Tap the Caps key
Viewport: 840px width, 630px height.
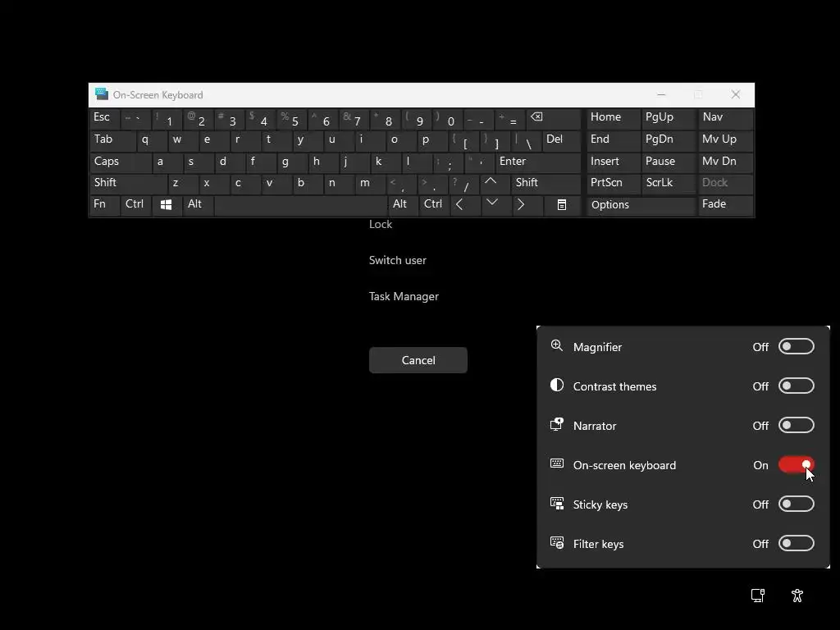(x=120, y=162)
